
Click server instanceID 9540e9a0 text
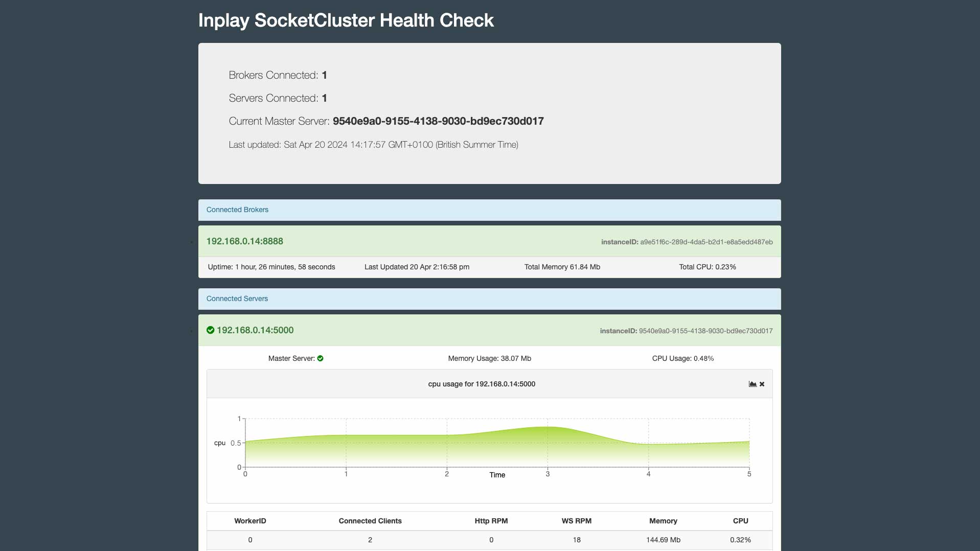click(687, 331)
